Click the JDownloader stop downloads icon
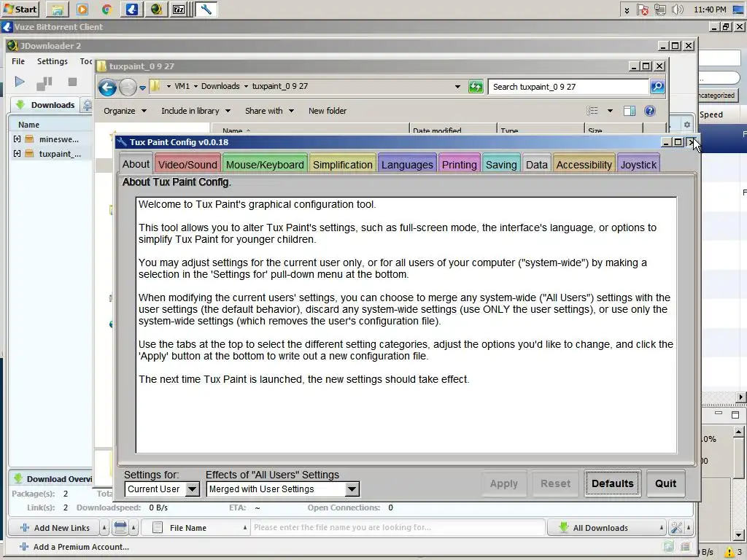Image resolution: width=747 pixels, height=560 pixels. (x=72, y=82)
